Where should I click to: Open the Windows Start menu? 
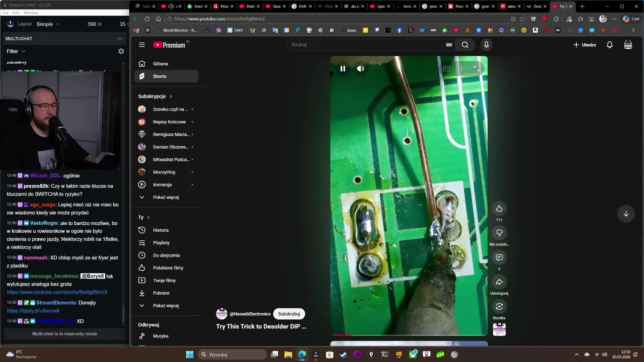coord(190,354)
